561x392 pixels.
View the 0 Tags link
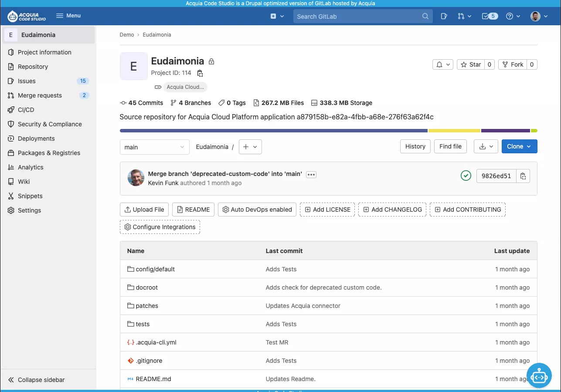(x=232, y=103)
